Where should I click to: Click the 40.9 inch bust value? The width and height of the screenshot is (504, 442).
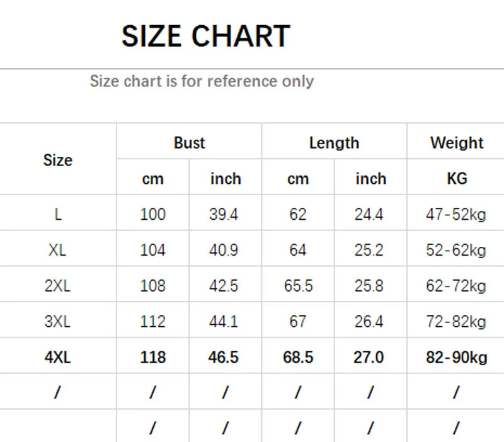tap(224, 251)
